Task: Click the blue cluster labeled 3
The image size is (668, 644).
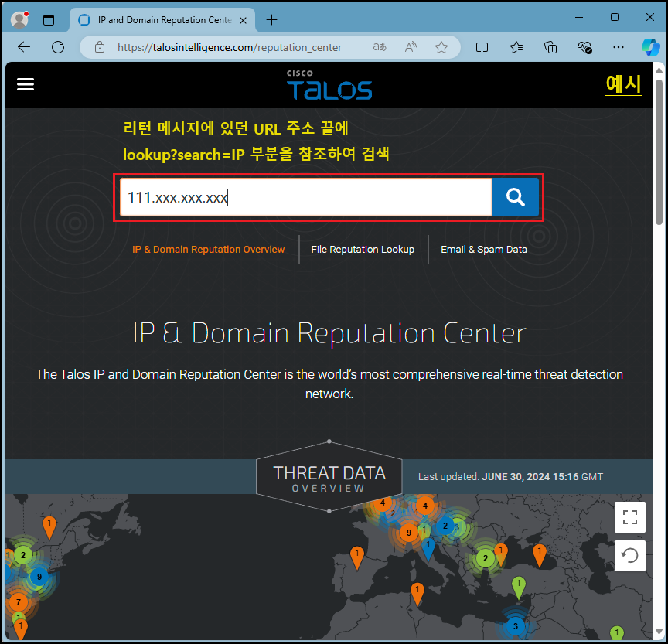Action: click(x=516, y=626)
